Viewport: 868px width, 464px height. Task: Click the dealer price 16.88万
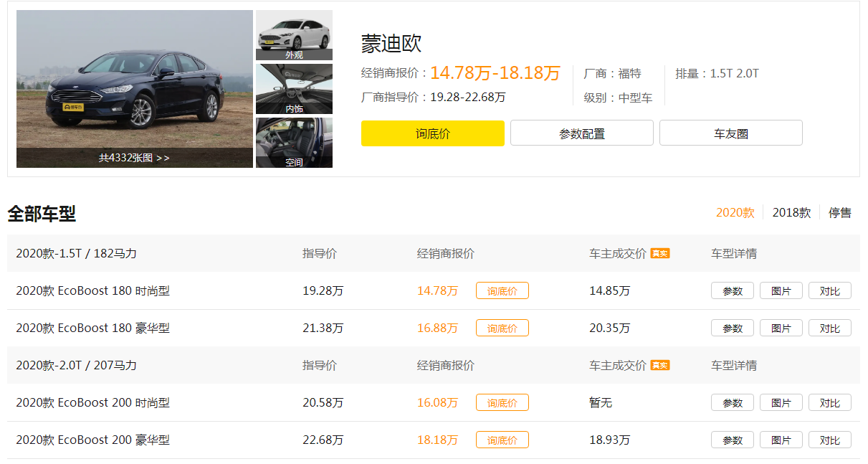pos(437,328)
